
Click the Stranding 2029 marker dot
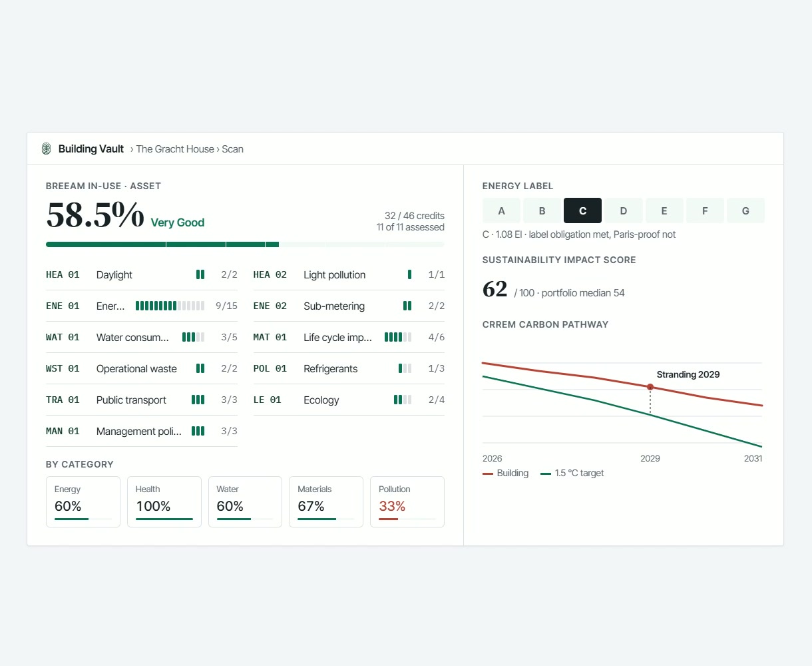click(x=650, y=387)
